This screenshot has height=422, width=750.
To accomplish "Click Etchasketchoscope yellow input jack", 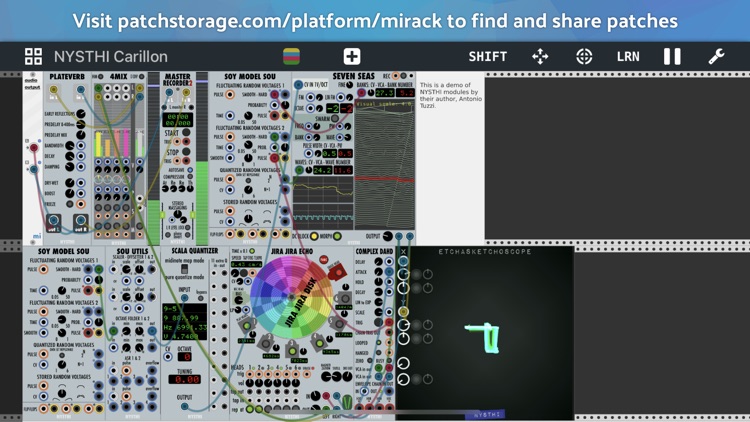I will pos(403,312).
